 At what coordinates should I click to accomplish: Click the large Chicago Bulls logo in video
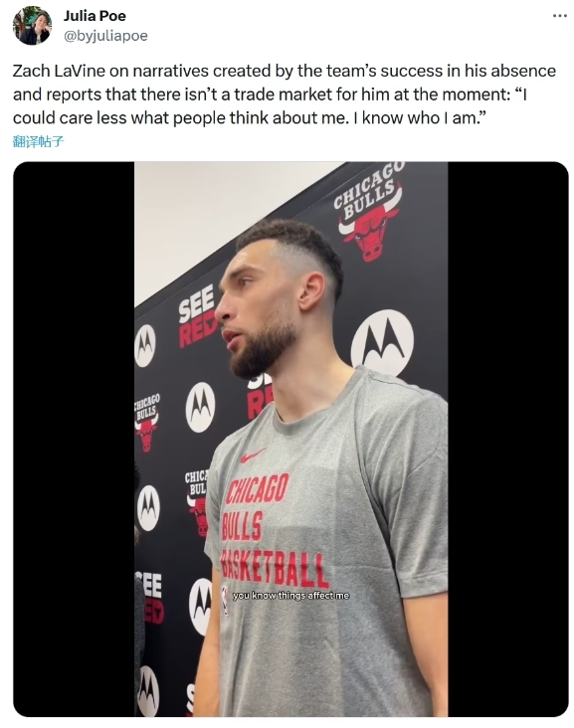tap(368, 212)
